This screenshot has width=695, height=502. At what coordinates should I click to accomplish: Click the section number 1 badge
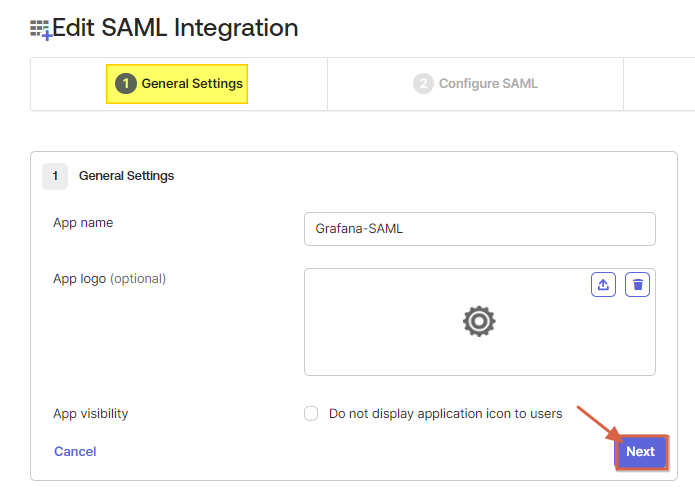pos(55,176)
